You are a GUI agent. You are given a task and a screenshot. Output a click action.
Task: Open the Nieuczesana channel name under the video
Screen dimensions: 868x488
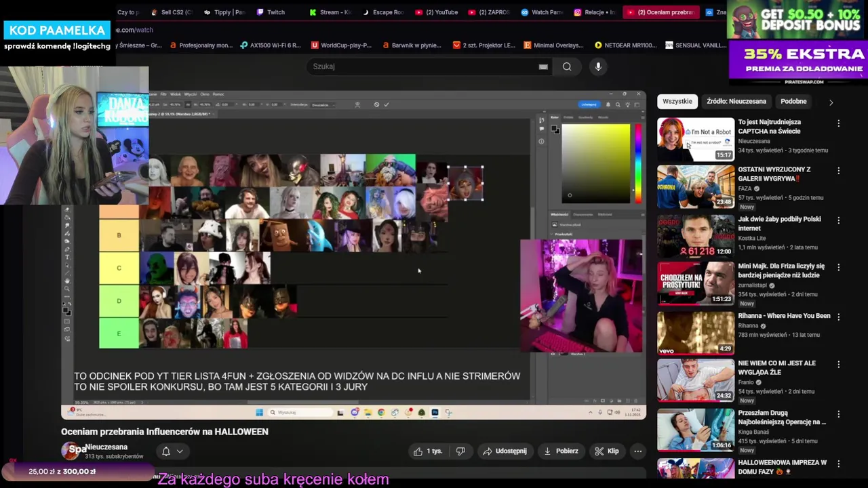click(106, 447)
